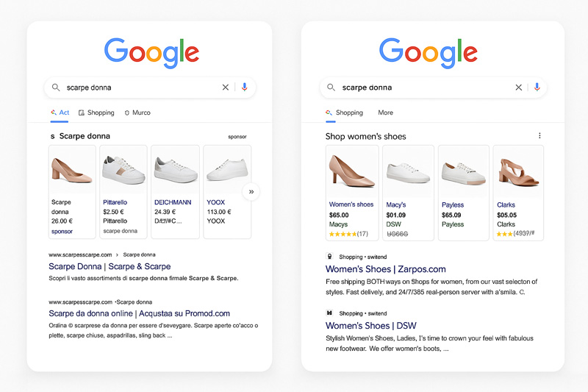Open 'Women's Shoes | DSW' result
588x392 pixels.
[371, 326]
